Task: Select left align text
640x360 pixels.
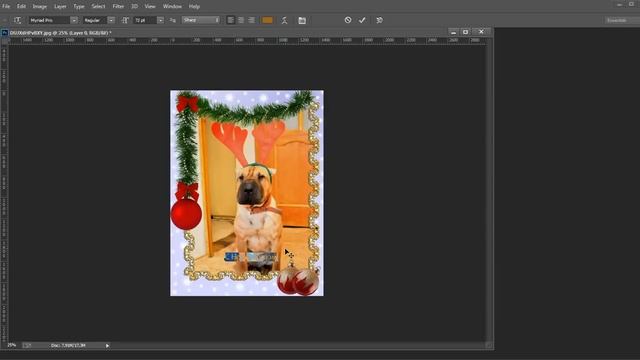Action: (x=231, y=20)
